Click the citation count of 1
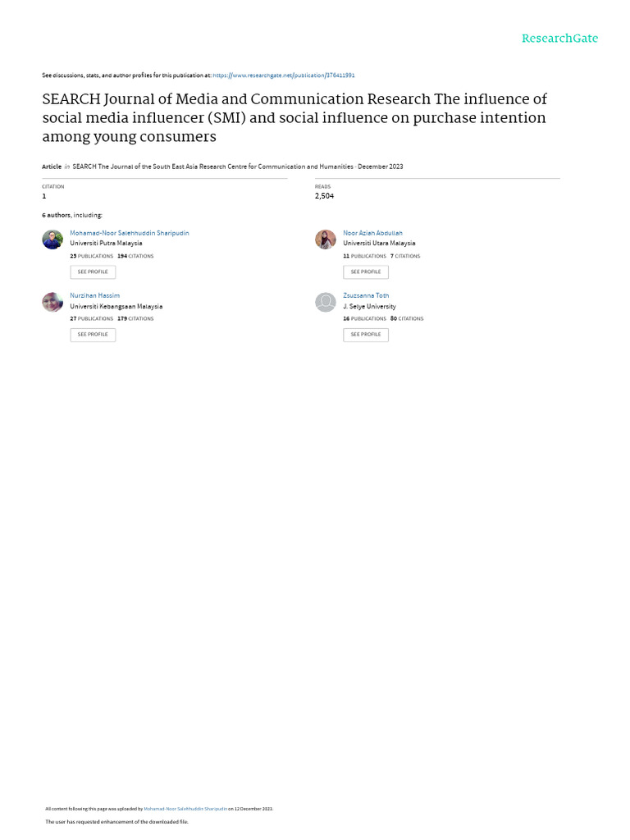 (44, 196)
